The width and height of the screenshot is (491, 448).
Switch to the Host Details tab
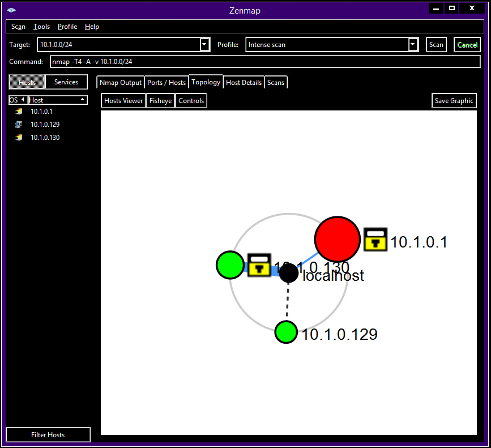click(x=244, y=83)
